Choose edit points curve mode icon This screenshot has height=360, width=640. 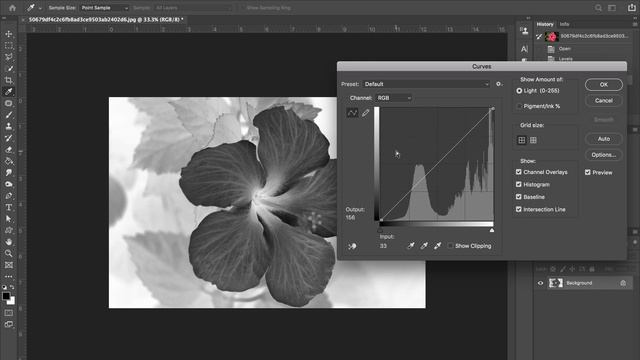352,113
